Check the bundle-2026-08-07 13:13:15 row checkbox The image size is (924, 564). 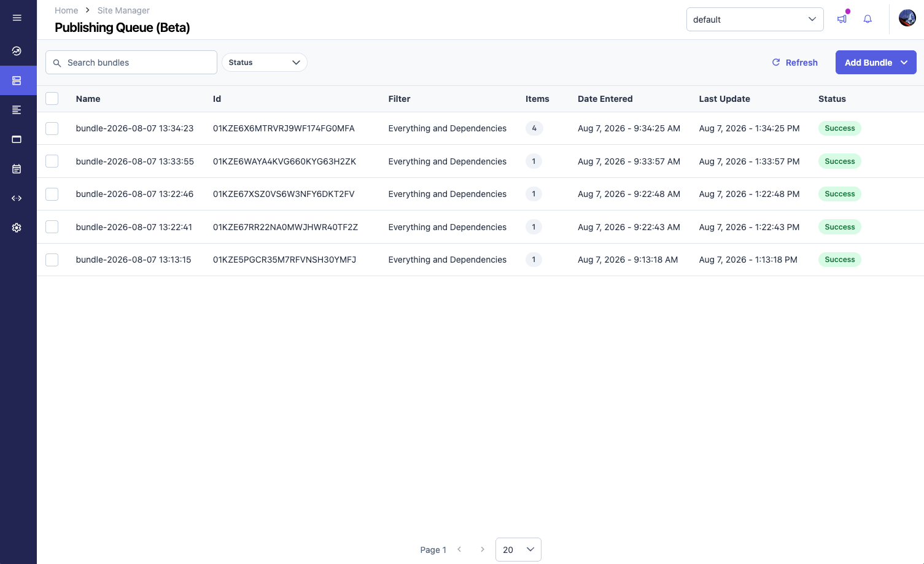[x=52, y=260]
